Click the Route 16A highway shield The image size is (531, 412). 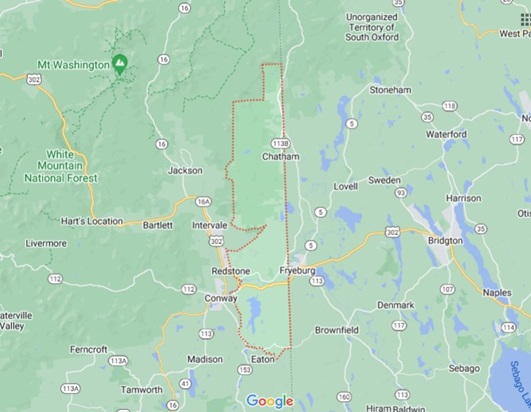point(203,202)
